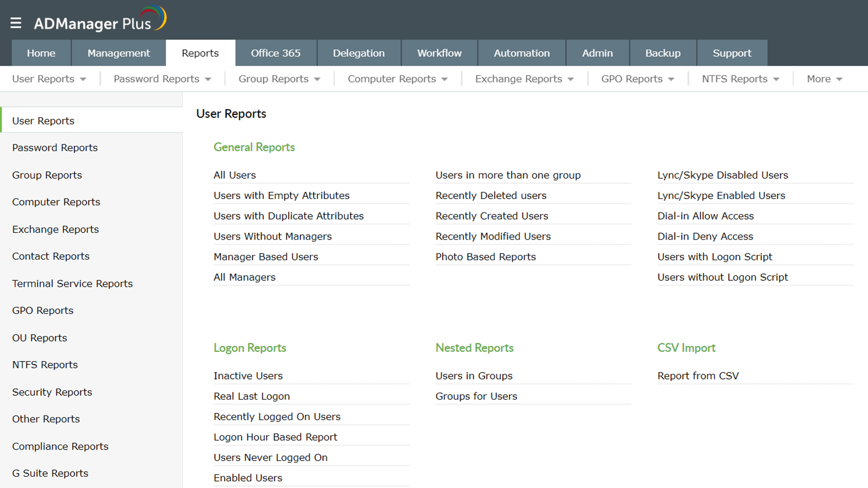868x488 pixels.
Task: Select the Reports tab
Action: 200,53
